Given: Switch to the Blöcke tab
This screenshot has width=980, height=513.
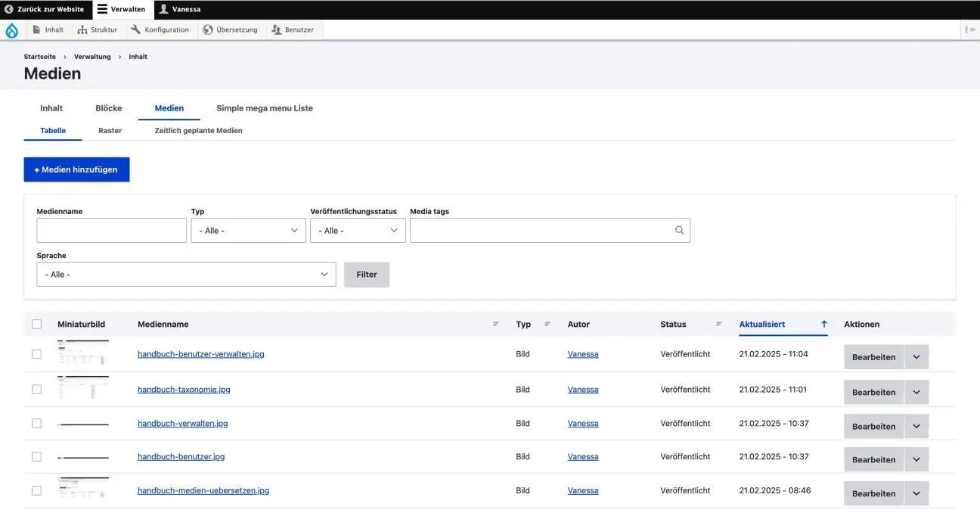Looking at the screenshot, I should tap(109, 108).
